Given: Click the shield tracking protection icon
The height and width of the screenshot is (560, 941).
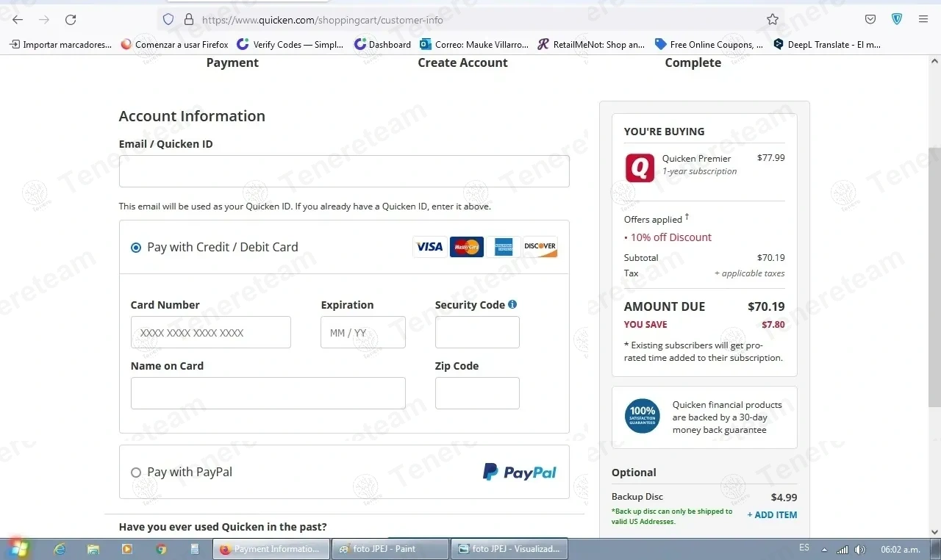Looking at the screenshot, I should coord(168,20).
